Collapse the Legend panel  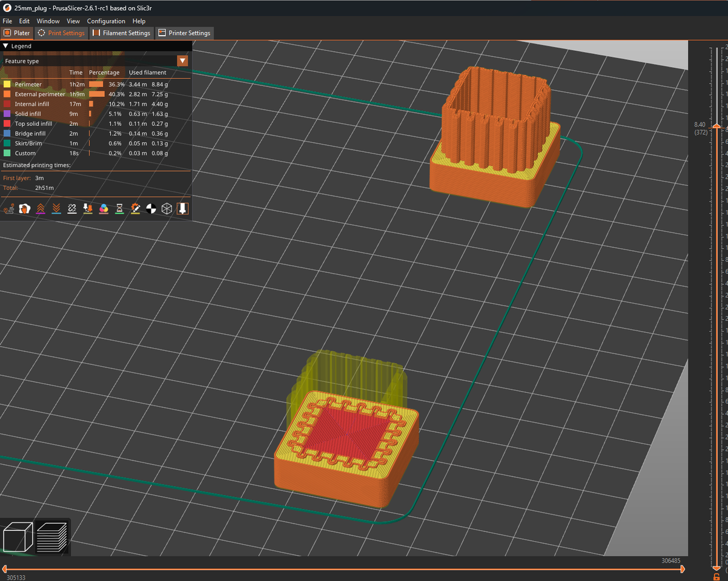click(6, 46)
